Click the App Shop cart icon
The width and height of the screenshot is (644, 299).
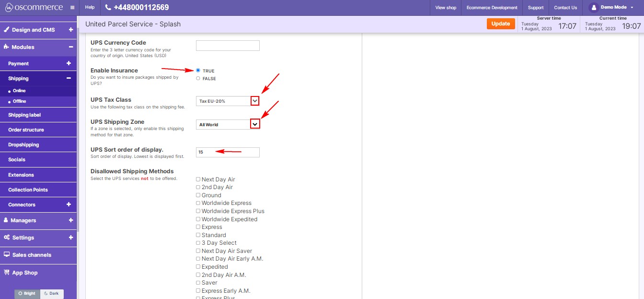click(x=7, y=272)
